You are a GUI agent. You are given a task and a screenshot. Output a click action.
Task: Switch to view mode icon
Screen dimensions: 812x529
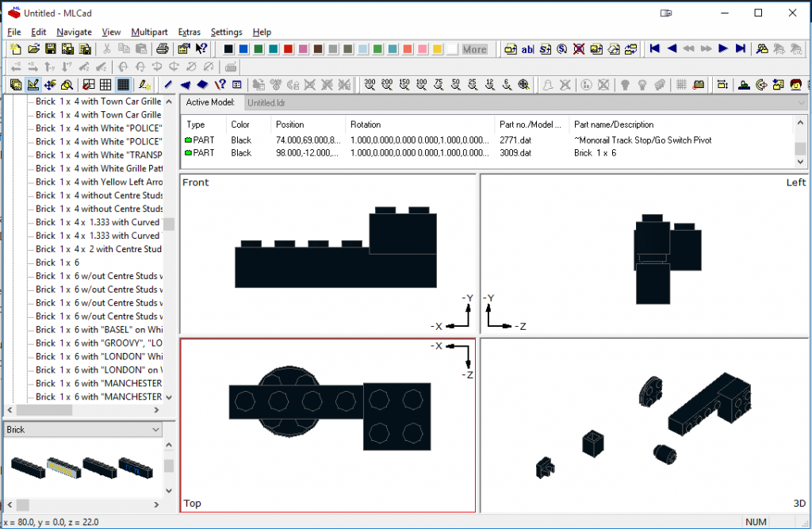[16, 84]
